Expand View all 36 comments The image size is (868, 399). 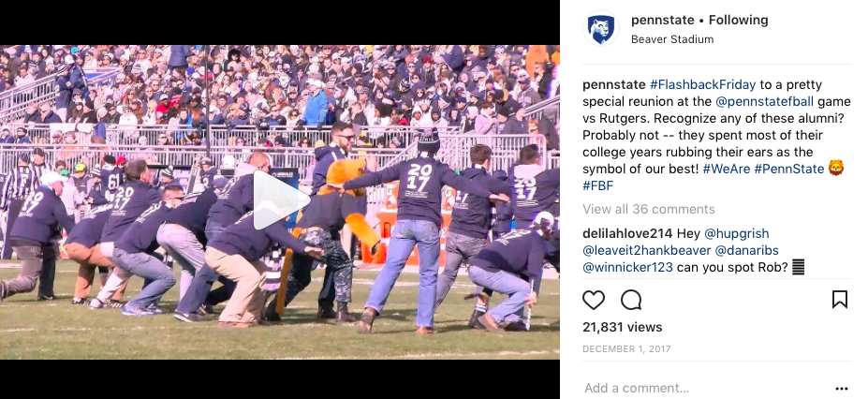click(x=648, y=209)
